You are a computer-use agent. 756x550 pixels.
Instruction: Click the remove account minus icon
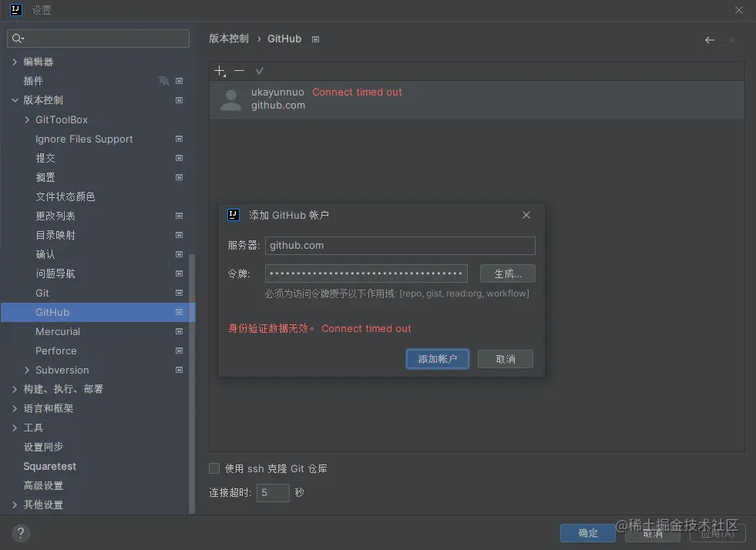[239, 71]
